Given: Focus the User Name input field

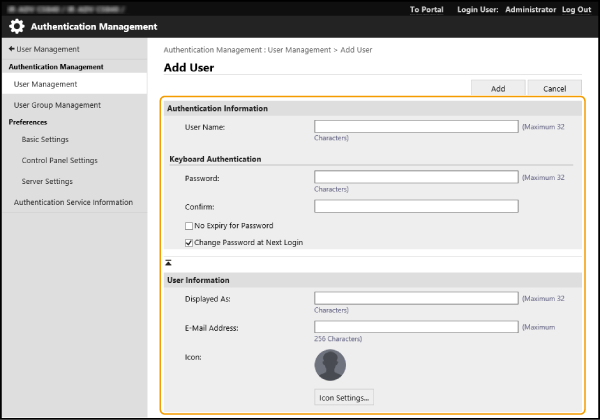Looking at the screenshot, I should point(416,127).
